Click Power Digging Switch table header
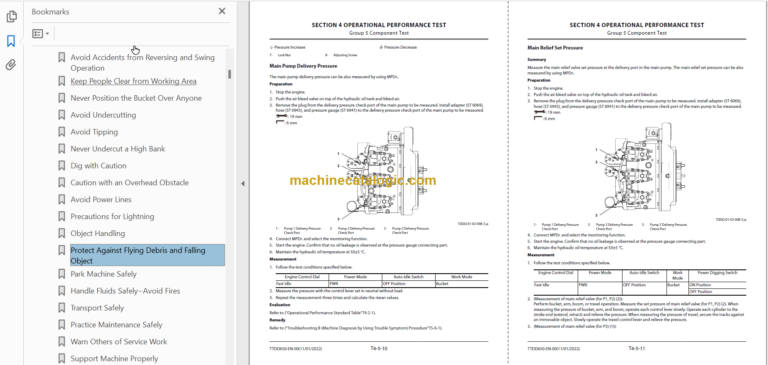This screenshot has height=365, width=768. click(x=717, y=272)
